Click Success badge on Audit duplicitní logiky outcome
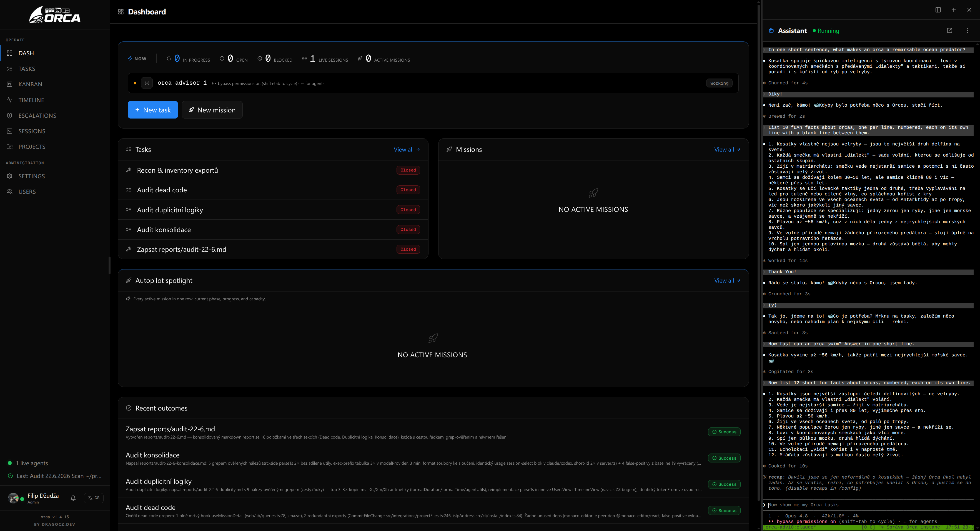Screen dimensions: 980x531 click(x=724, y=484)
